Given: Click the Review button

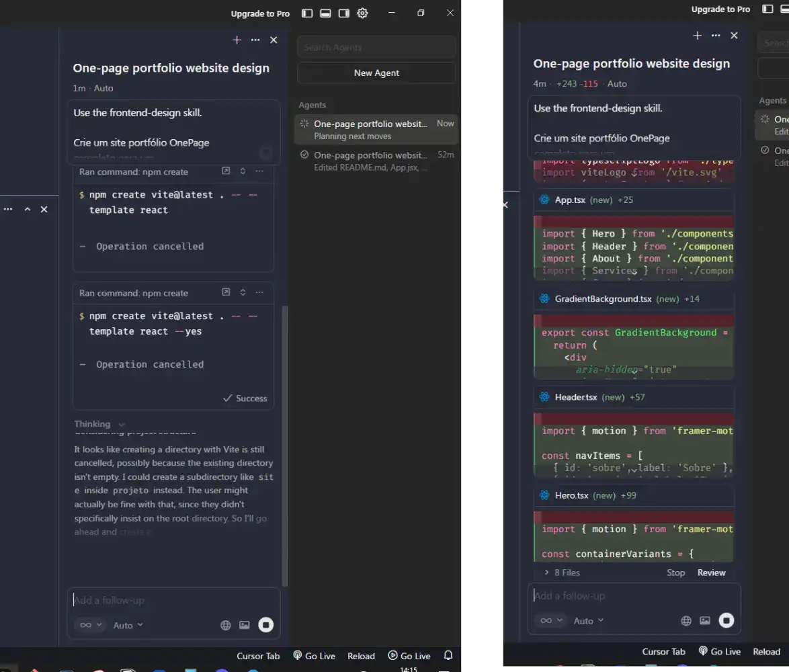Looking at the screenshot, I should (711, 573).
